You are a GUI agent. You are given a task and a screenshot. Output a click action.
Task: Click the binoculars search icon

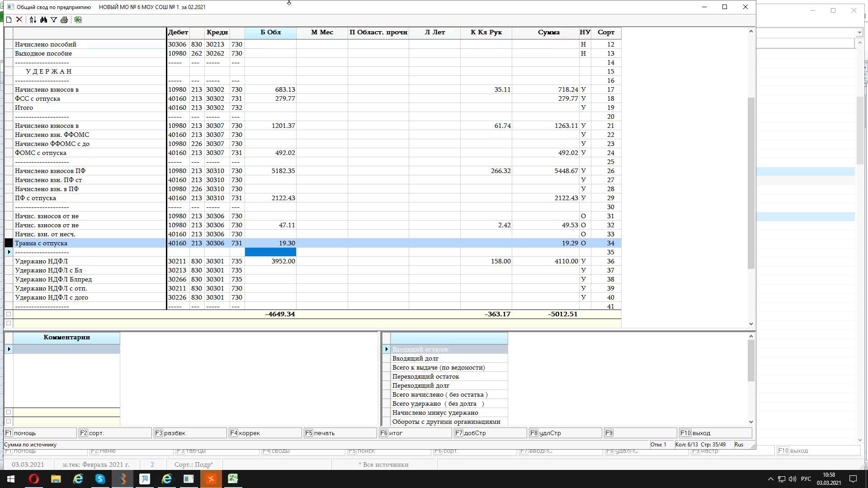coord(43,19)
